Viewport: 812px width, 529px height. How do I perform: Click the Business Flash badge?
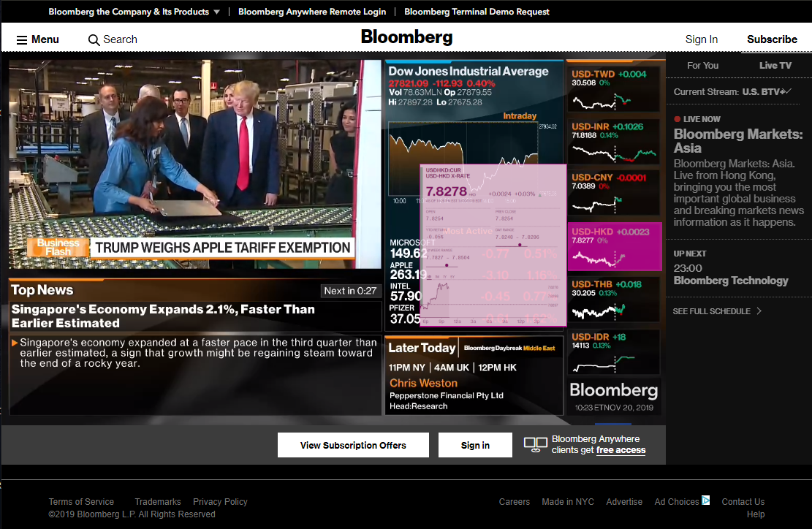click(x=58, y=248)
